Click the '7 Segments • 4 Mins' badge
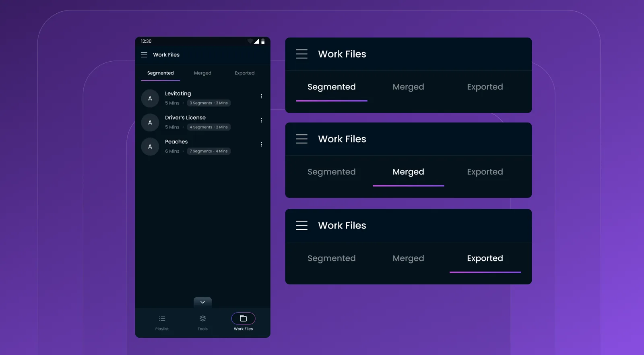 click(208, 152)
